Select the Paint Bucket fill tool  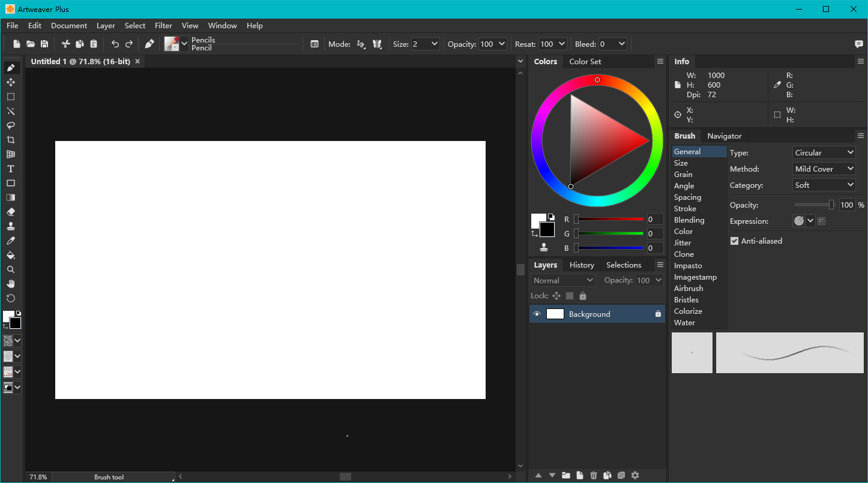click(x=11, y=255)
